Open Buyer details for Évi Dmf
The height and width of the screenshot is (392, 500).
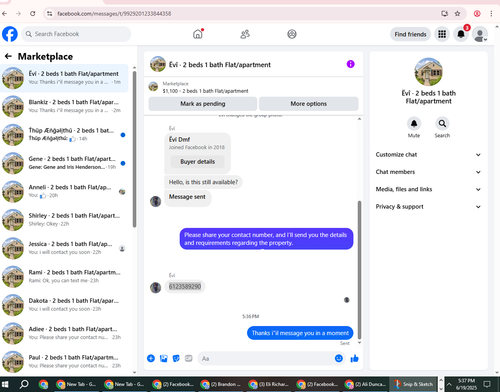pos(198,162)
